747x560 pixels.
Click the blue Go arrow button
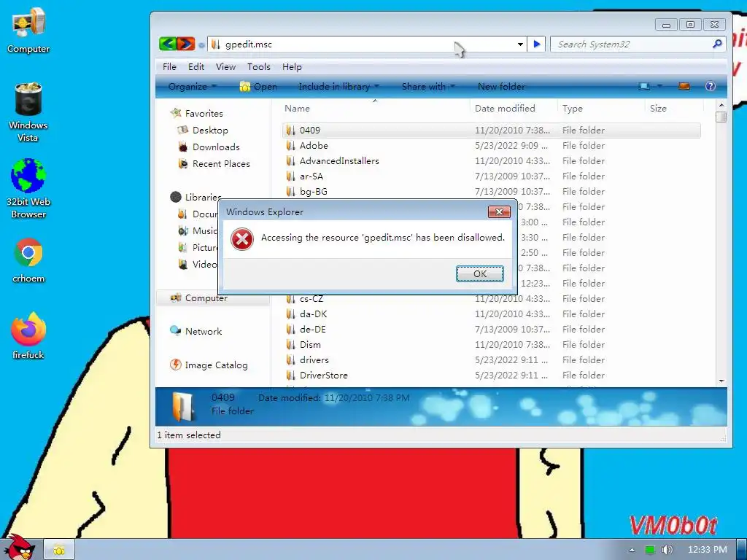537,44
